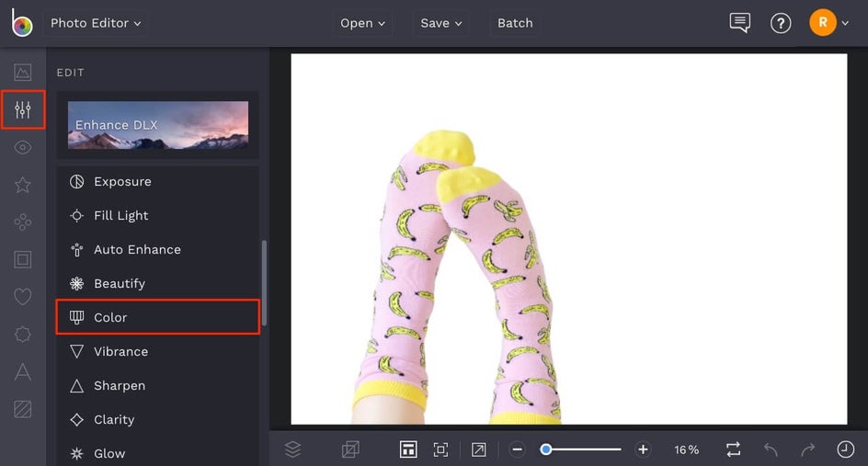Select the Exposure edit option
The width and height of the screenshot is (868, 466).
158,182
